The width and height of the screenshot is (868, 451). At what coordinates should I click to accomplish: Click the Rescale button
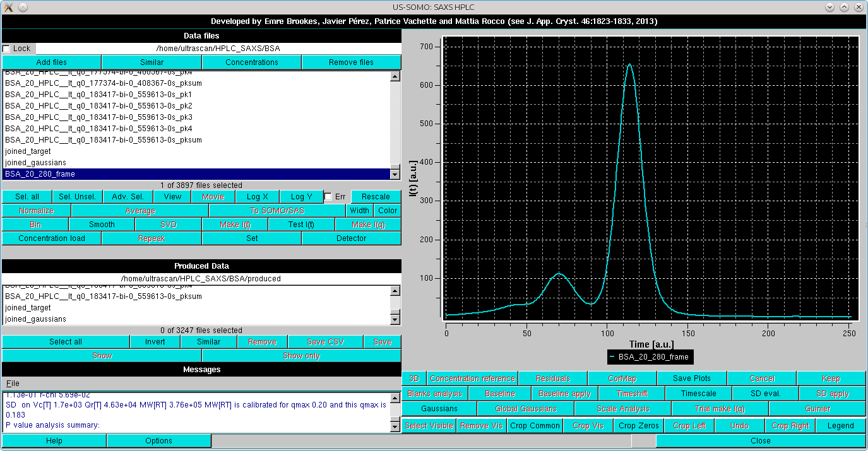(376, 197)
